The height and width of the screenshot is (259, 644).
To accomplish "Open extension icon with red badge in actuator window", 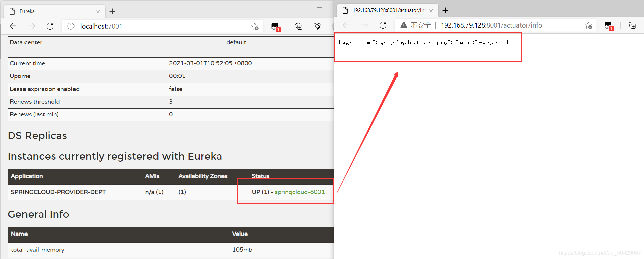I will tap(609, 26).
